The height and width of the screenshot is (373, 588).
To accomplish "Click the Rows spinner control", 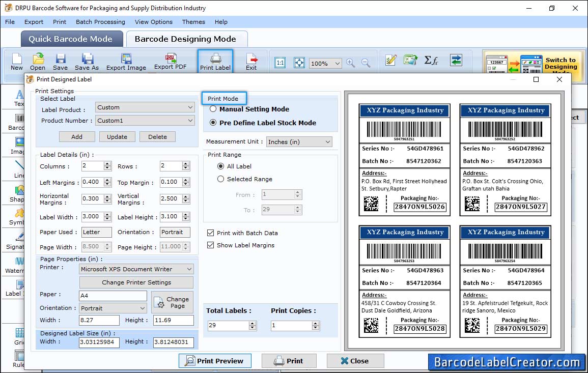I will (186, 166).
